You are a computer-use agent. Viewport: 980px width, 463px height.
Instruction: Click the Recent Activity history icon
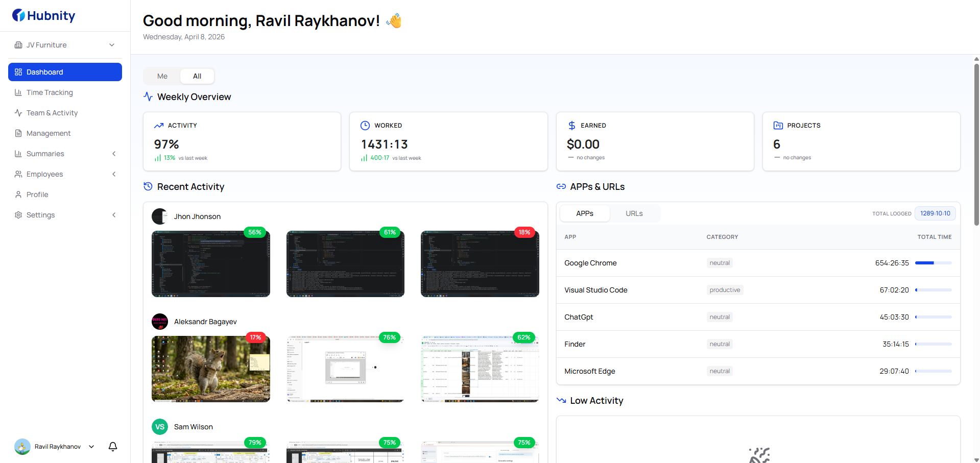(148, 186)
